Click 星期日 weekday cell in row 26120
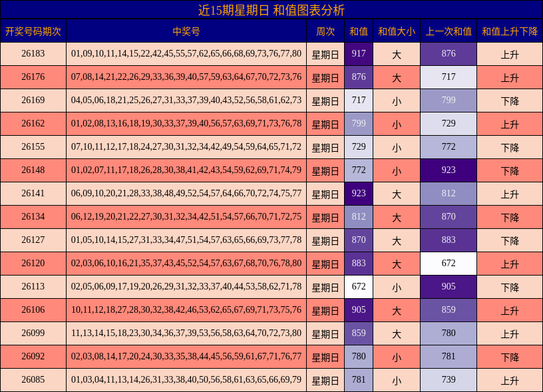Image resolution: width=543 pixels, height=392 pixels. (325, 264)
